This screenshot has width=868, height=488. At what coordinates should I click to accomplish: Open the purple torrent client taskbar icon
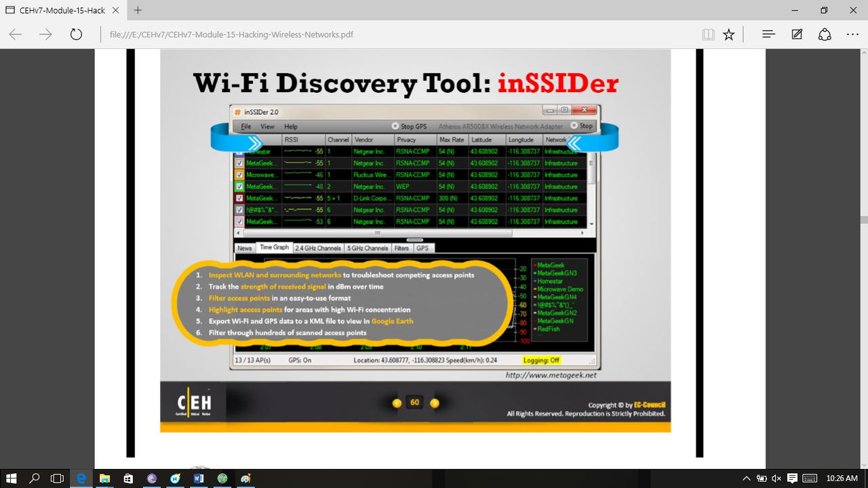point(151,479)
